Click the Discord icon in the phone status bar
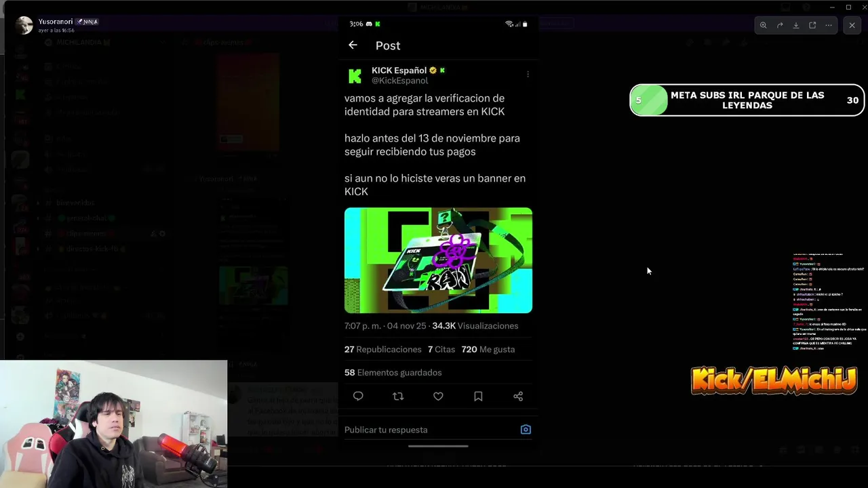This screenshot has width=868, height=488. point(369,24)
